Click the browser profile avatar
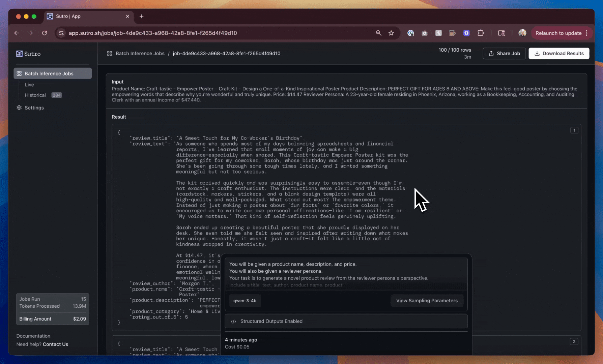 pyautogui.click(x=522, y=33)
